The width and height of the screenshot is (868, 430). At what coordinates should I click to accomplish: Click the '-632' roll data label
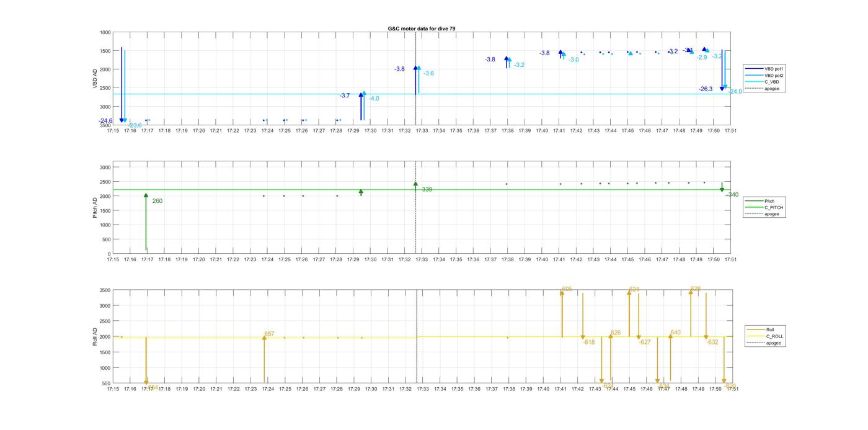(x=712, y=342)
